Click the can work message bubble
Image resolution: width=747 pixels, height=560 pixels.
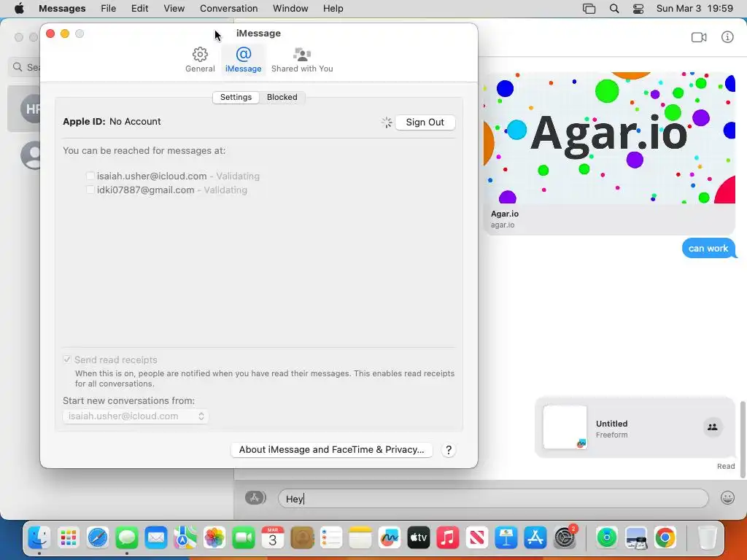click(708, 249)
